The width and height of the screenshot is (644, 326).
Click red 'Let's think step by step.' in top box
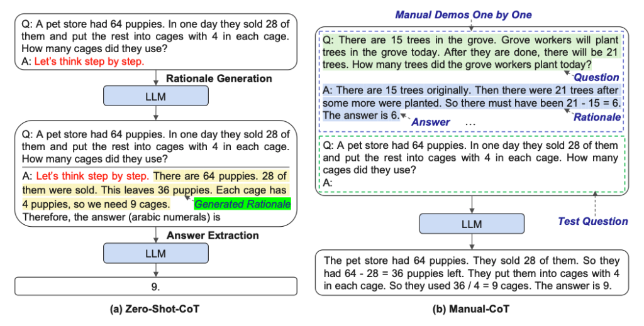point(89,62)
